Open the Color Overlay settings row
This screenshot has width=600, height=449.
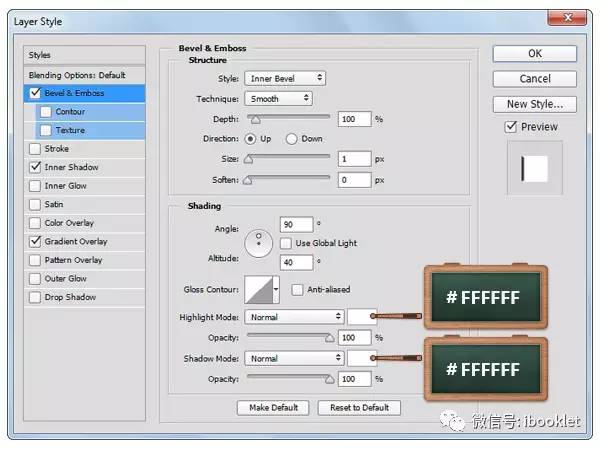click(85, 223)
